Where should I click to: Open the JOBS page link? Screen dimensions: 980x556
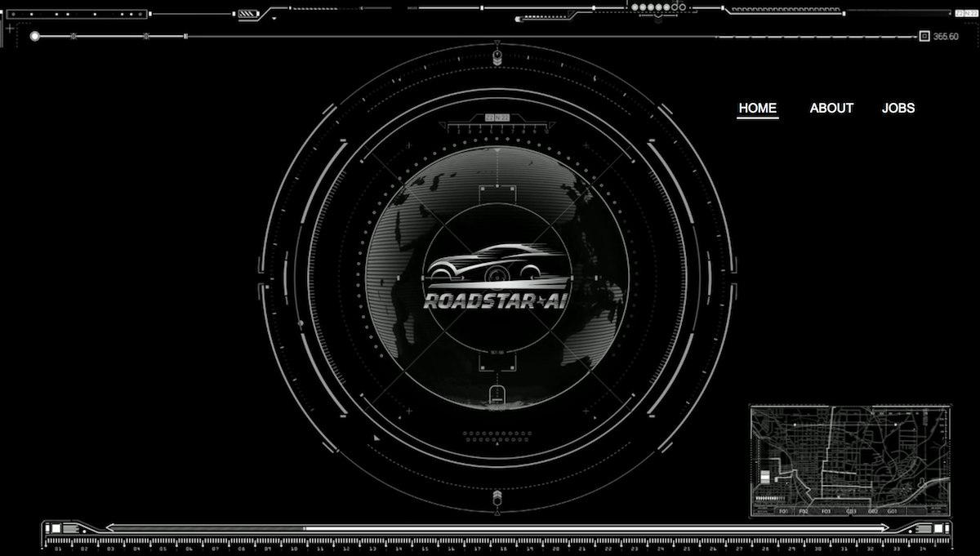(x=898, y=108)
